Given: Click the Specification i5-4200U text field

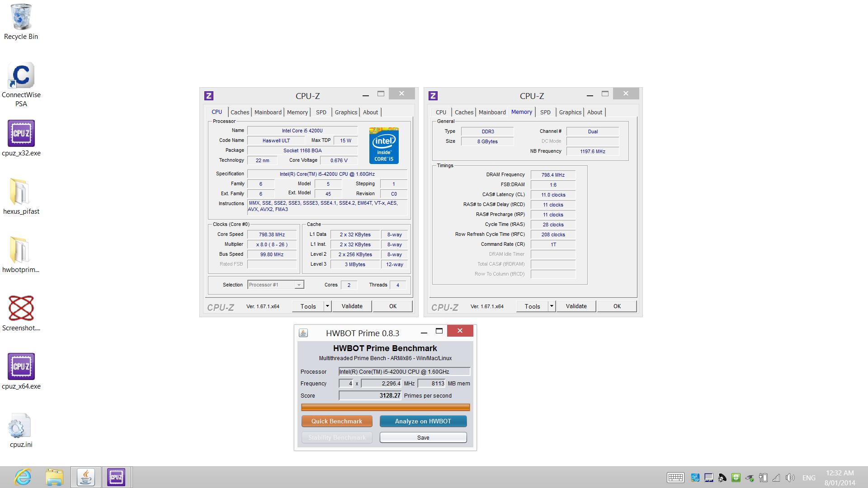Looking at the screenshot, I should 327,174.
